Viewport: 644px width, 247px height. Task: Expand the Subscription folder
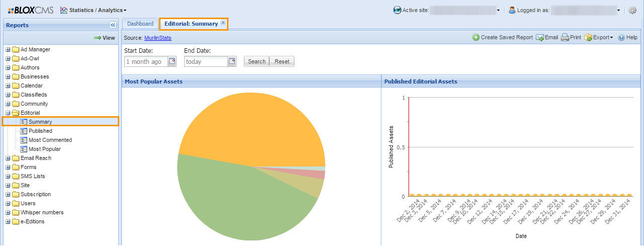[8, 194]
